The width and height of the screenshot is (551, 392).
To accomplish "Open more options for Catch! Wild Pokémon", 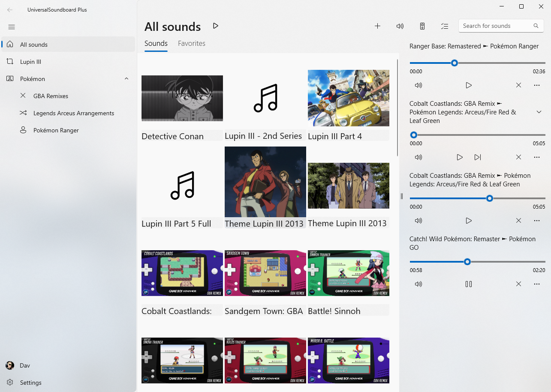I will 536,284.
